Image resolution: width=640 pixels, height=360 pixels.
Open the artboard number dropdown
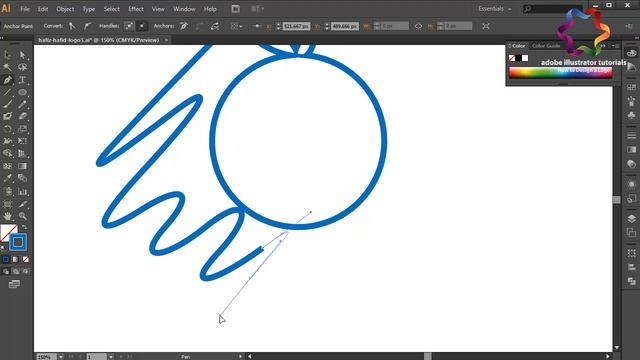pyautogui.click(x=111, y=357)
